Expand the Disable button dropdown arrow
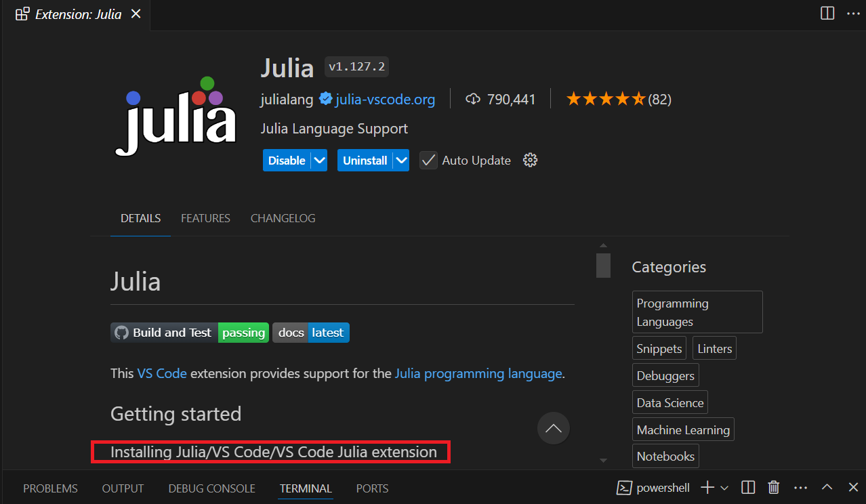 [x=319, y=161]
